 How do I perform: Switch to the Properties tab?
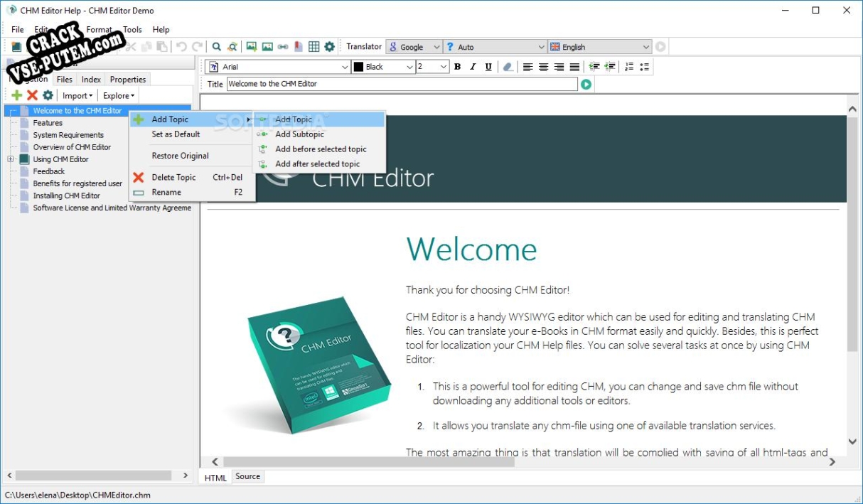pyautogui.click(x=128, y=80)
